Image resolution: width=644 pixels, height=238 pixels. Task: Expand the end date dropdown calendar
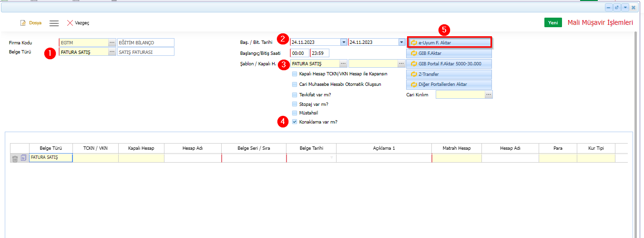tap(401, 42)
